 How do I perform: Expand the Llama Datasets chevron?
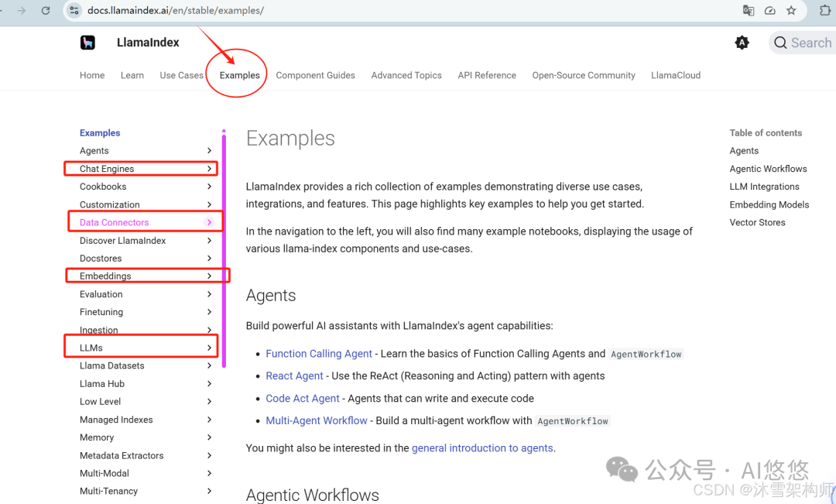tap(210, 365)
